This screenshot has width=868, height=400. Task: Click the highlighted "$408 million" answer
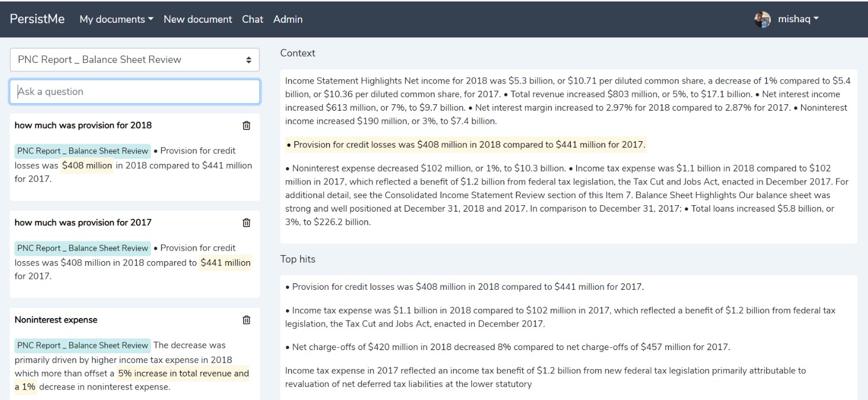(x=87, y=166)
